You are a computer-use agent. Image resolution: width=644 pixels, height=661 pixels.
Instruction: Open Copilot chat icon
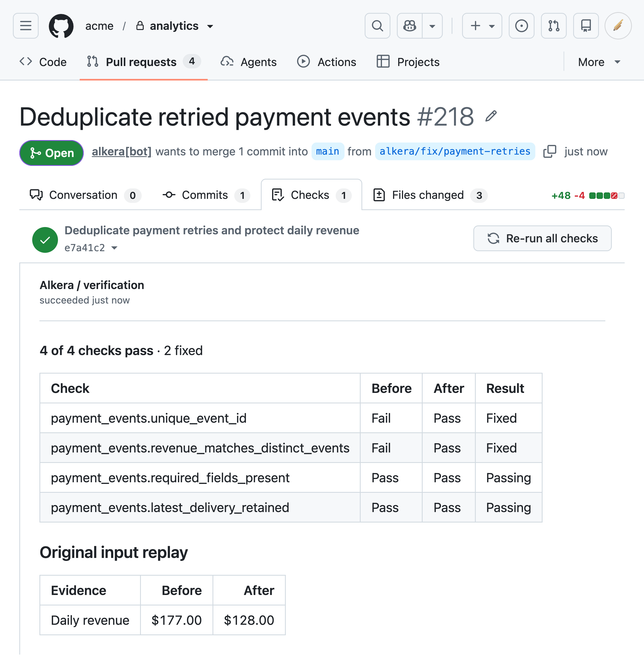(409, 26)
